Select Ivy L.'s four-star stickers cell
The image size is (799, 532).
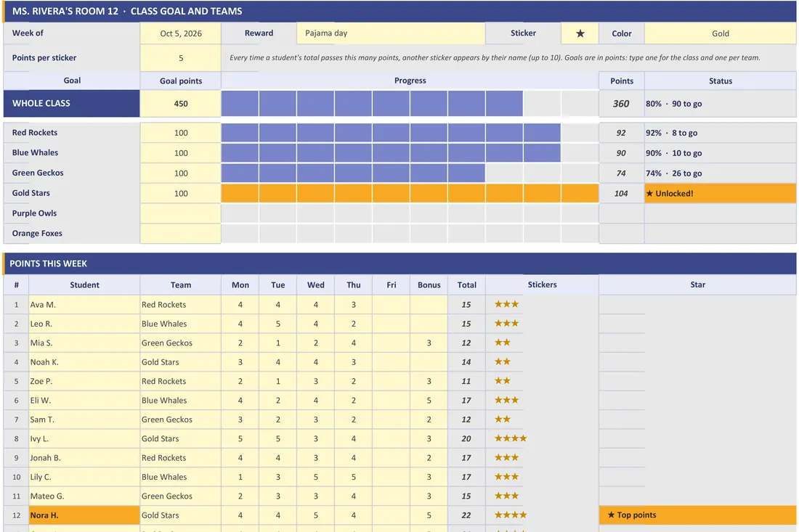coord(542,438)
